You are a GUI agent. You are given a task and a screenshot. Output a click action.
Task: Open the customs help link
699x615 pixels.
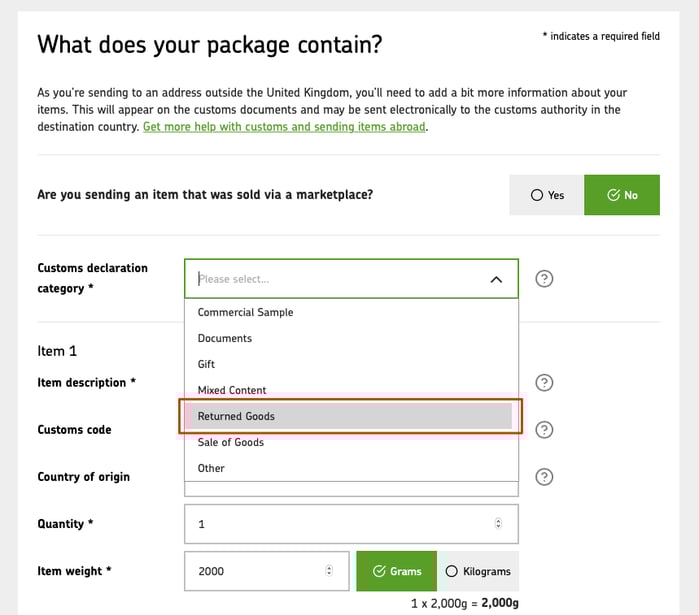click(x=285, y=127)
